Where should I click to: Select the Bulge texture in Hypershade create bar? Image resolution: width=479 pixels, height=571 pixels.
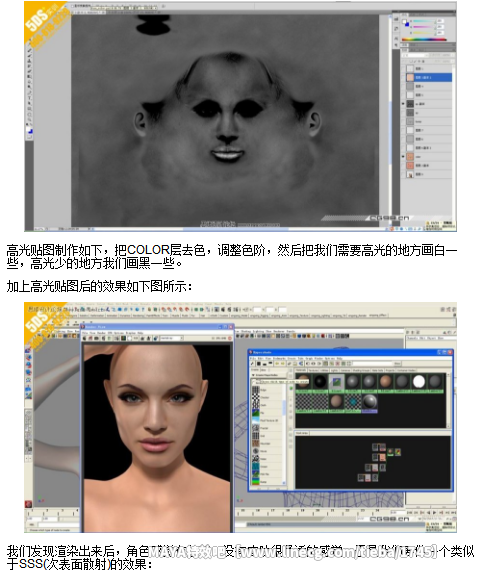click(256, 390)
